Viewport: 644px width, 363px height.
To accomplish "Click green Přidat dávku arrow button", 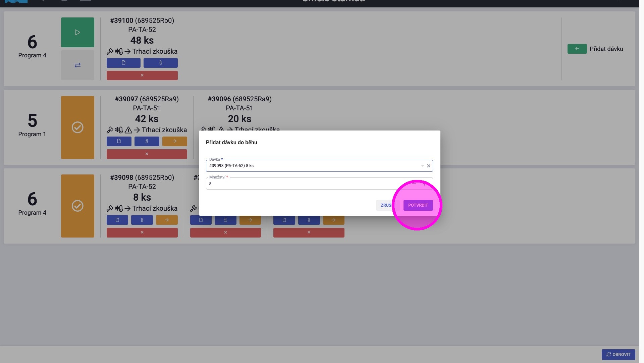I will (x=577, y=49).
